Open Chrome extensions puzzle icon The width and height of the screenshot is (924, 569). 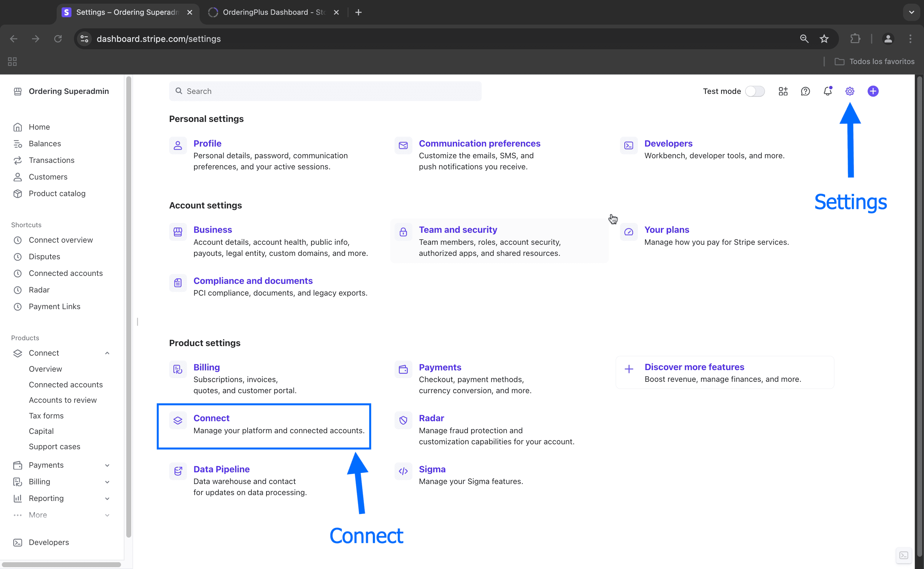point(855,39)
